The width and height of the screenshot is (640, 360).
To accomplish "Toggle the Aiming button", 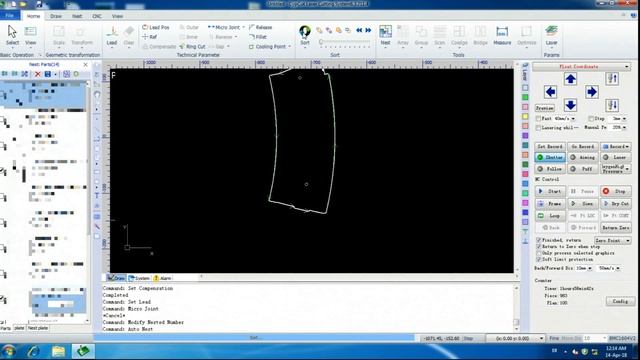I will [x=583, y=157].
